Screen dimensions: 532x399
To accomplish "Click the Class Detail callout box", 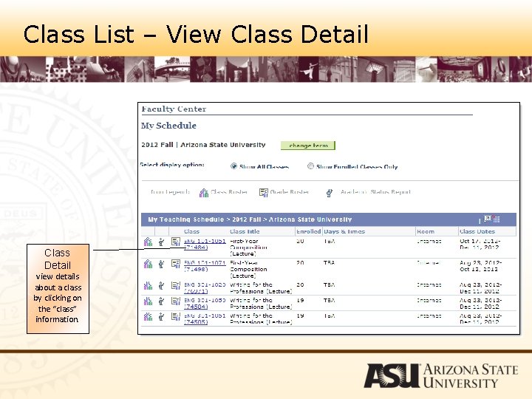I will pos(58,289).
